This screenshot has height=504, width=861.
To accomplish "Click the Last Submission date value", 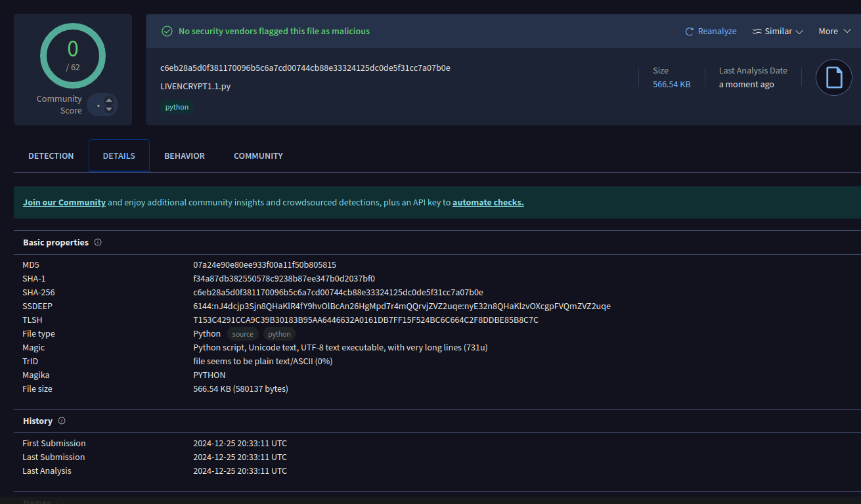I will tap(240, 457).
